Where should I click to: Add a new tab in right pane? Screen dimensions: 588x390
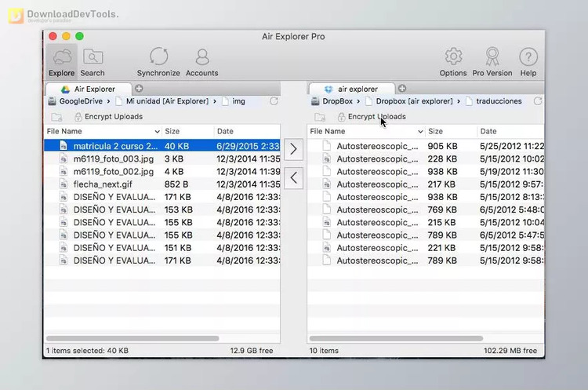pos(402,88)
